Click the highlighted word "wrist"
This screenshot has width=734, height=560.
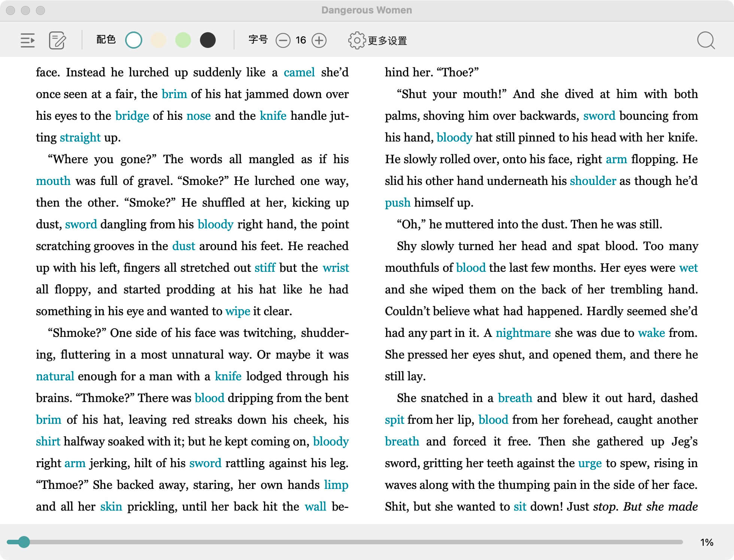click(336, 268)
